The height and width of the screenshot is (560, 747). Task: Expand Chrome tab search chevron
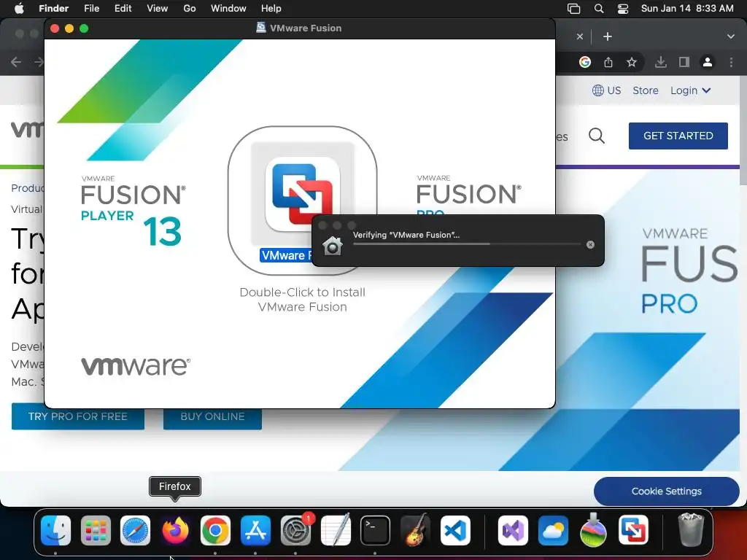pos(731,36)
